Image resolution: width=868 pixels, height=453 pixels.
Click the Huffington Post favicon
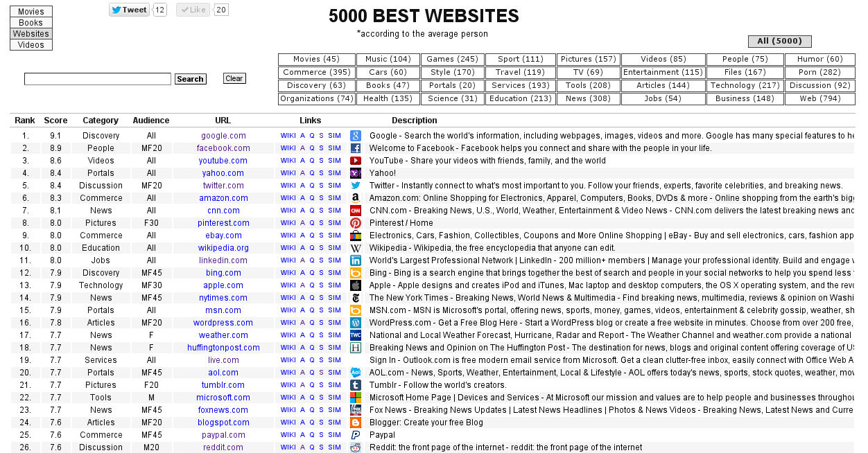click(356, 348)
